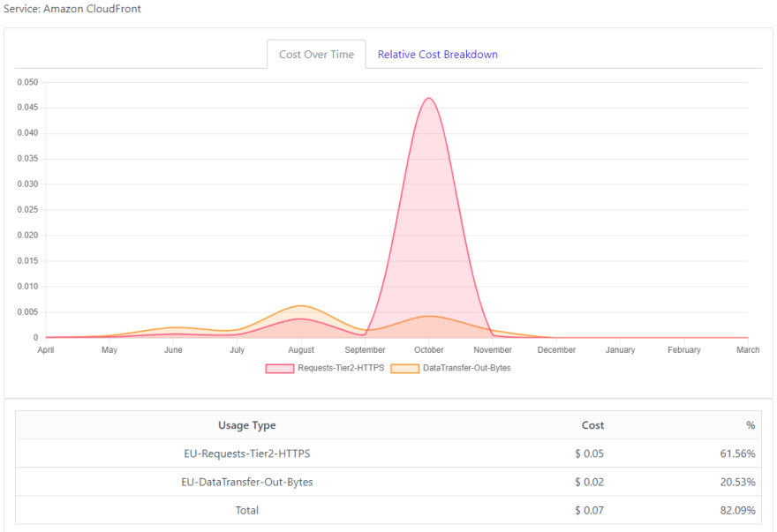Screen dimensions: 777x532
Task: Open the Relative Cost Breakdown tab
Action: pyautogui.click(x=438, y=55)
